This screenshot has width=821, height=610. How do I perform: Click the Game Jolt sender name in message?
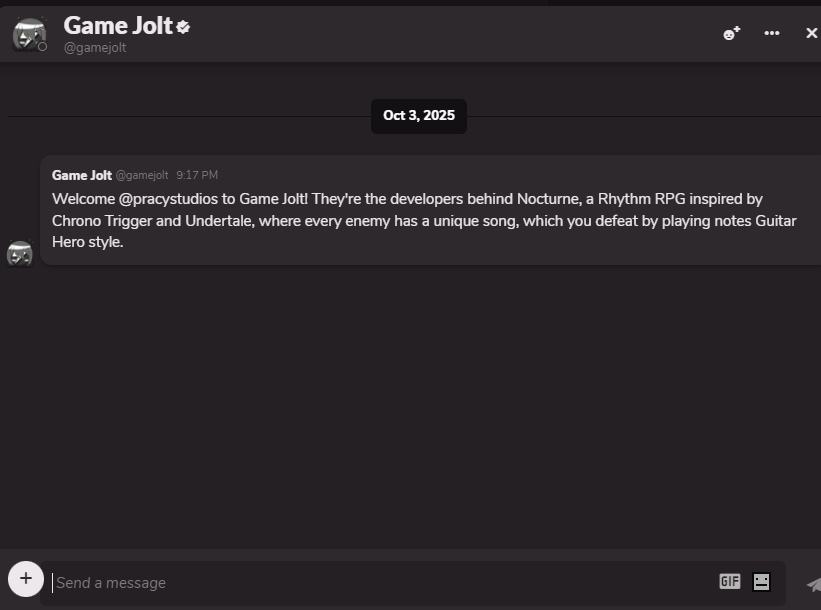coord(82,175)
